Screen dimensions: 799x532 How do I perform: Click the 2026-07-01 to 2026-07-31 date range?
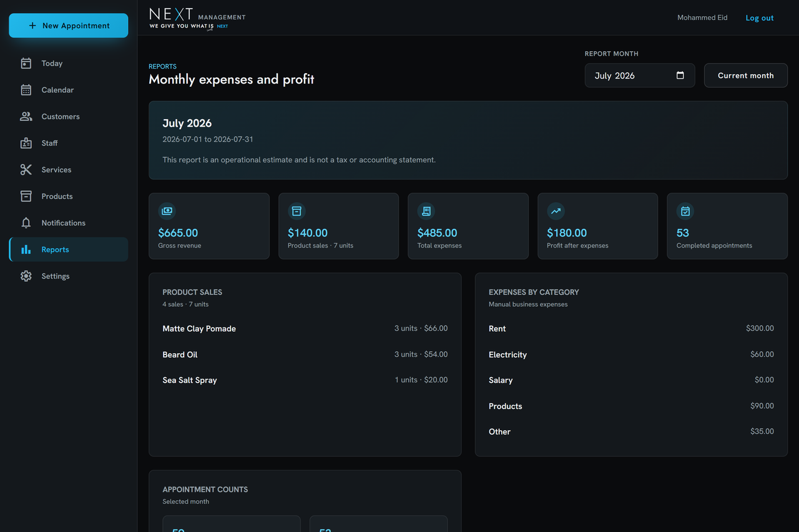click(x=208, y=139)
